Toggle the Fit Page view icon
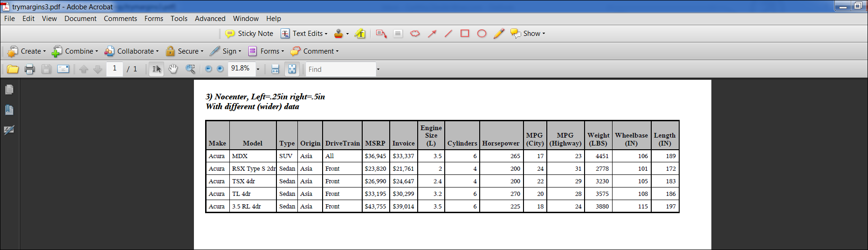 (x=292, y=69)
